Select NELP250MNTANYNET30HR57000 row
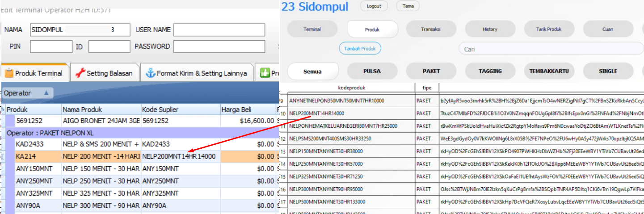644x214 pixels. click(x=461, y=164)
